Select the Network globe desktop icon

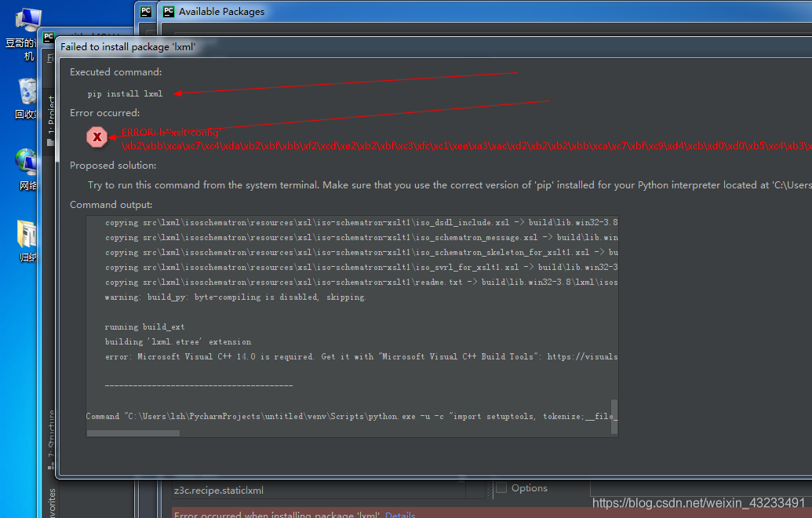click(26, 162)
